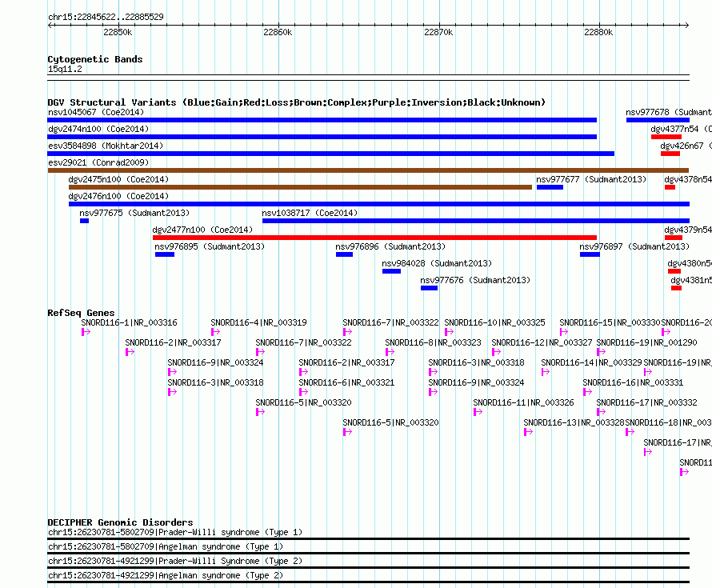Click the small blue bar under nsv976895
The height and width of the screenshot is (588, 712).
coord(165,254)
